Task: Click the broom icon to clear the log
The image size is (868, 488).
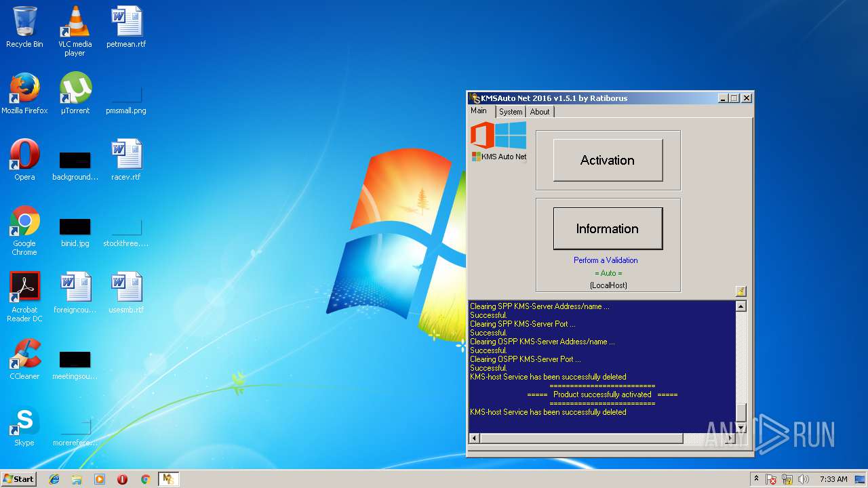Action: [741, 291]
